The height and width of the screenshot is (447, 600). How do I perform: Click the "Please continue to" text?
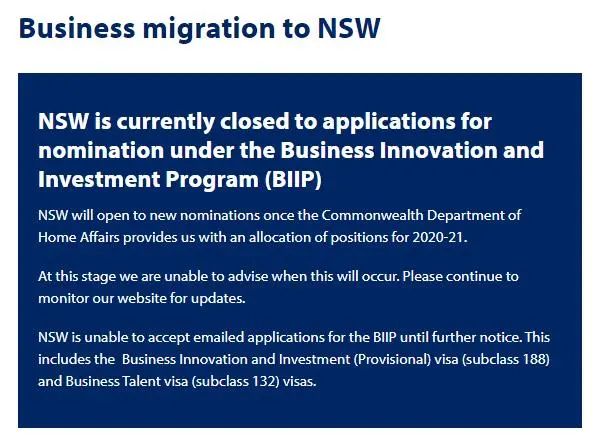461,277
